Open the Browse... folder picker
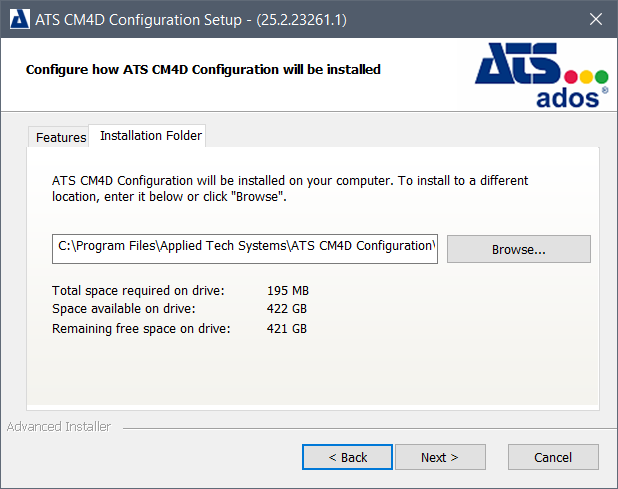The width and height of the screenshot is (618, 489). (518, 249)
